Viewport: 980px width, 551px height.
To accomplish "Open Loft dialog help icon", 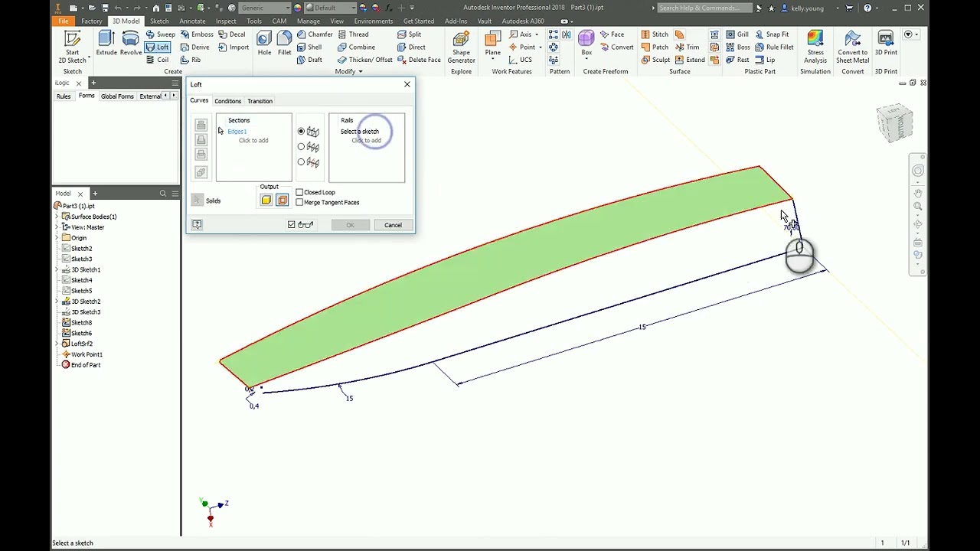I will pos(197,224).
